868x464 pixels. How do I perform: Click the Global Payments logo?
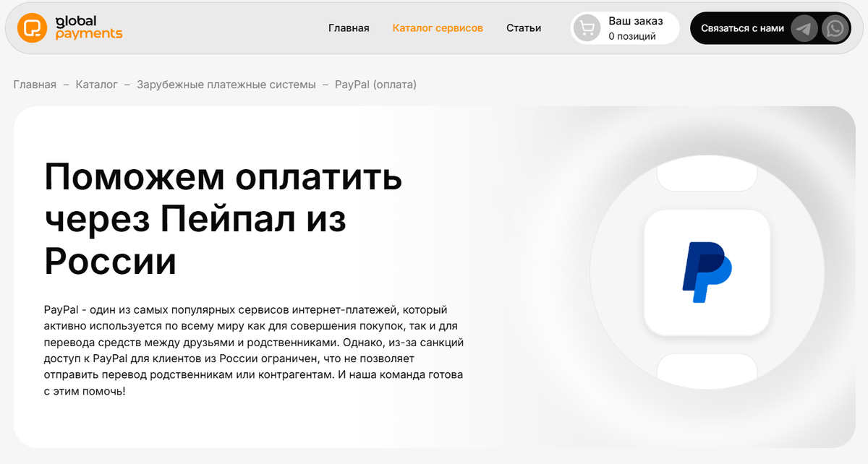(70, 28)
